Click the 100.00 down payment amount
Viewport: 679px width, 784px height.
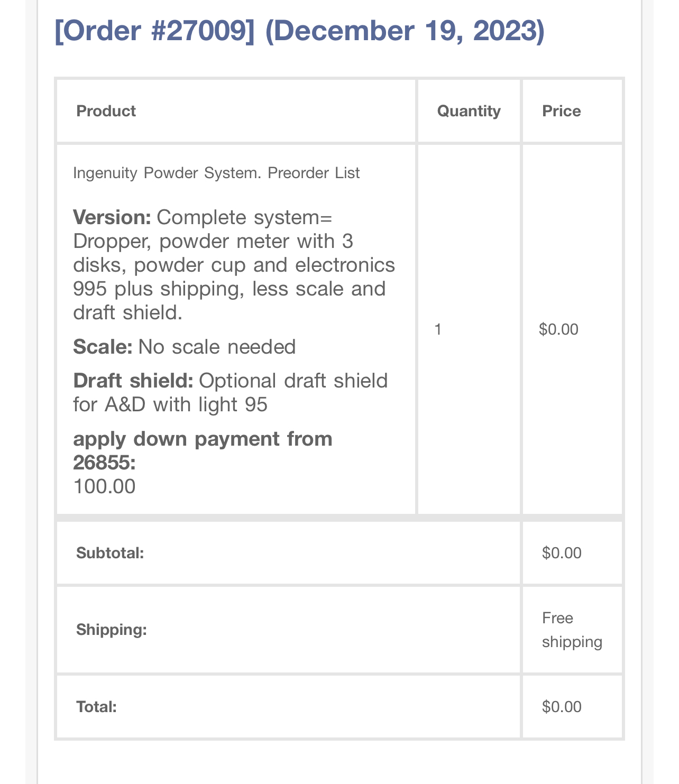104,486
